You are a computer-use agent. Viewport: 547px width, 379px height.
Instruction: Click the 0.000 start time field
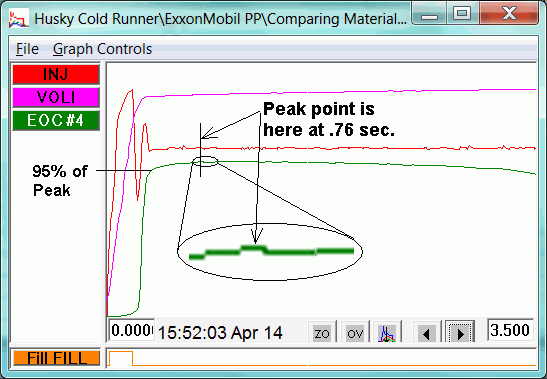click(x=132, y=329)
